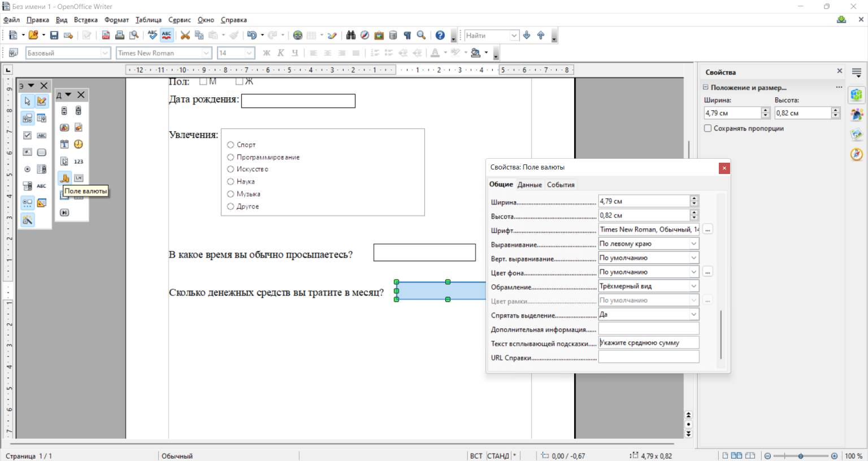Increase Ширина value in properties dialog
868x461 pixels.
click(x=695, y=198)
